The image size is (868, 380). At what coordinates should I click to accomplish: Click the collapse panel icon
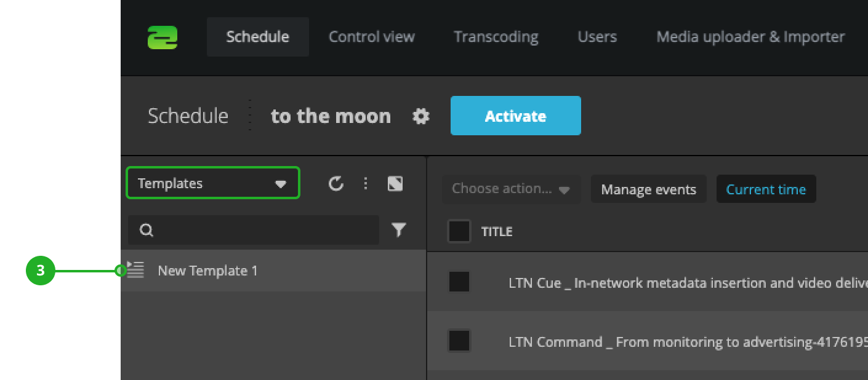tap(395, 183)
